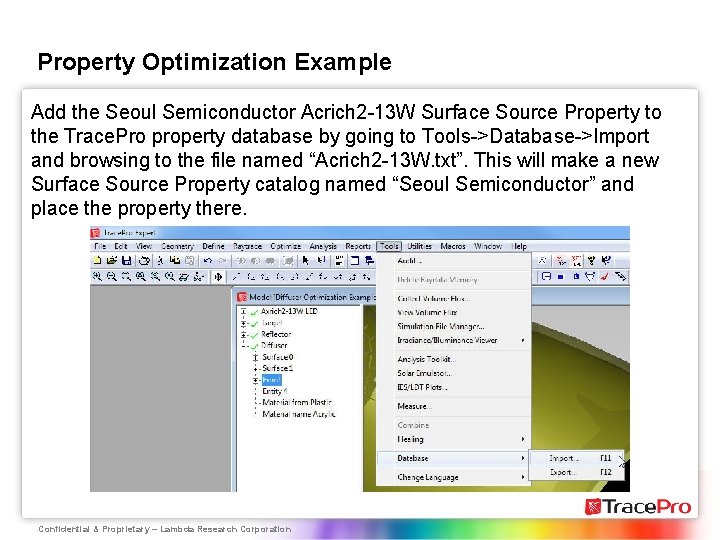Open the File menu

click(100, 246)
